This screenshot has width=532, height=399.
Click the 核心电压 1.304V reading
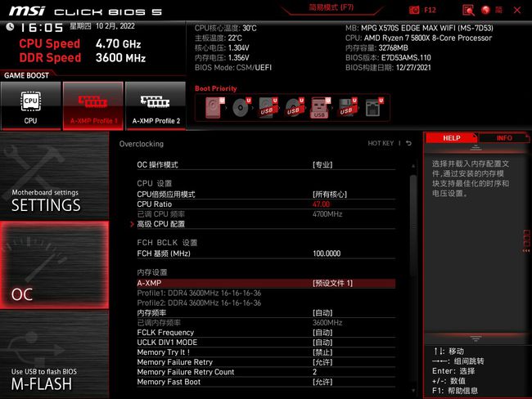[222, 47]
